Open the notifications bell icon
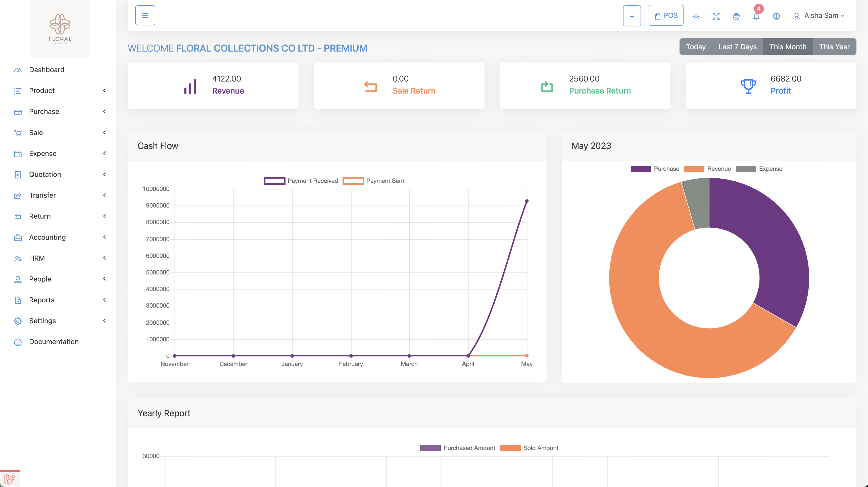The width and height of the screenshot is (868, 487). [x=756, y=16]
